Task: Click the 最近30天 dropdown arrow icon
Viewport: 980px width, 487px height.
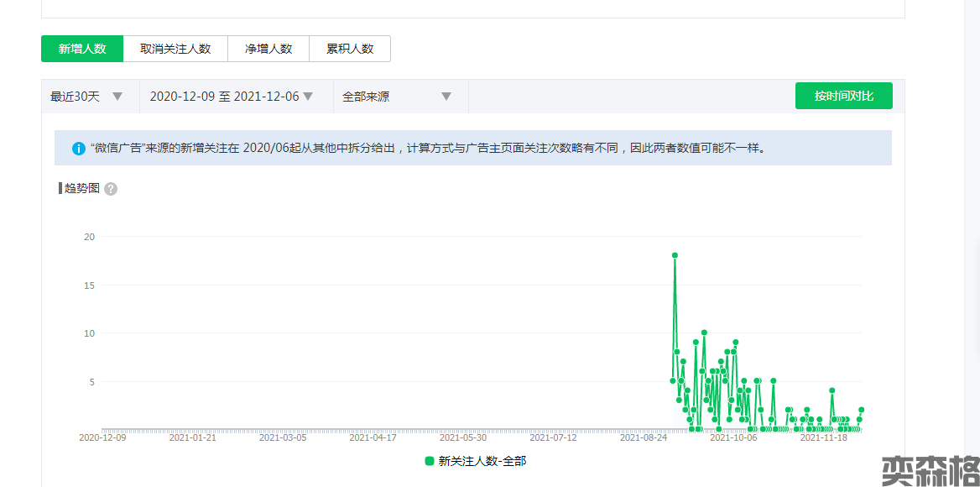Action: coord(117,97)
